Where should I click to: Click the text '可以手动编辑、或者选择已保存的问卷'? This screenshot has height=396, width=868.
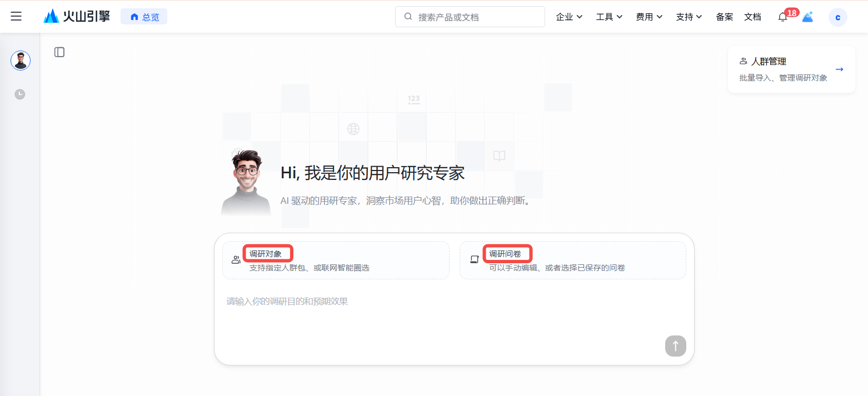[x=557, y=268]
